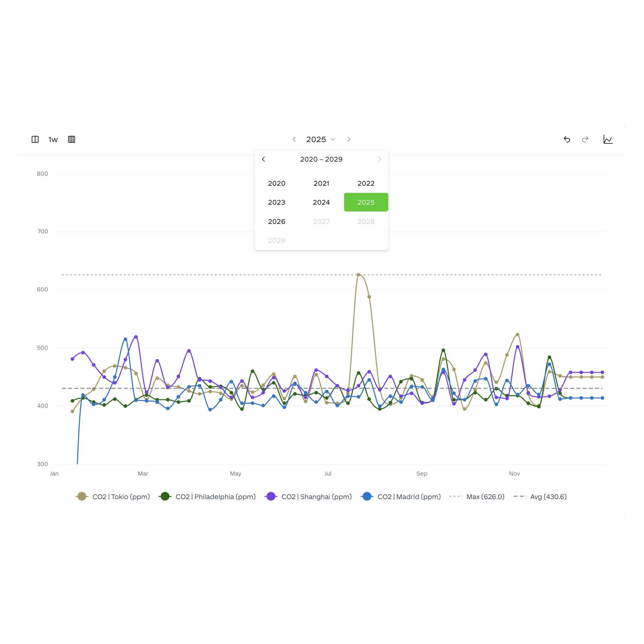Click the split panel layout icon

coord(35,139)
